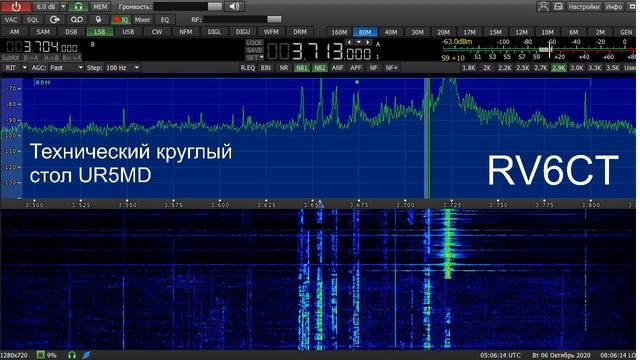This screenshot has height=360, width=640.
Task: Switch to the GEN band
Action: tap(626, 32)
